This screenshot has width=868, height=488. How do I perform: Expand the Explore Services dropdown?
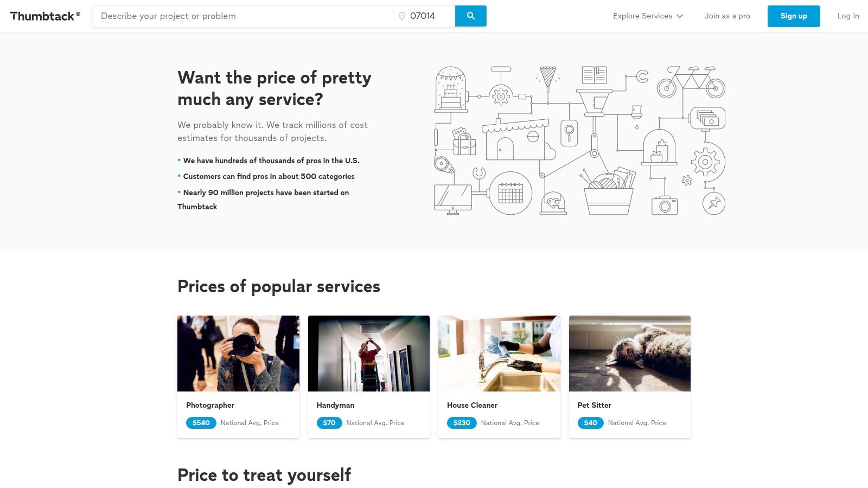(648, 16)
